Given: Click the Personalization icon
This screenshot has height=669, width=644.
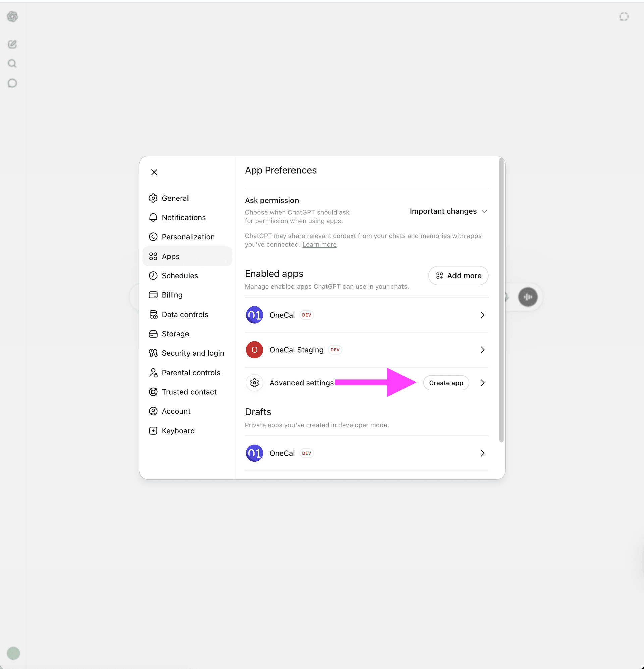Looking at the screenshot, I should (x=153, y=237).
